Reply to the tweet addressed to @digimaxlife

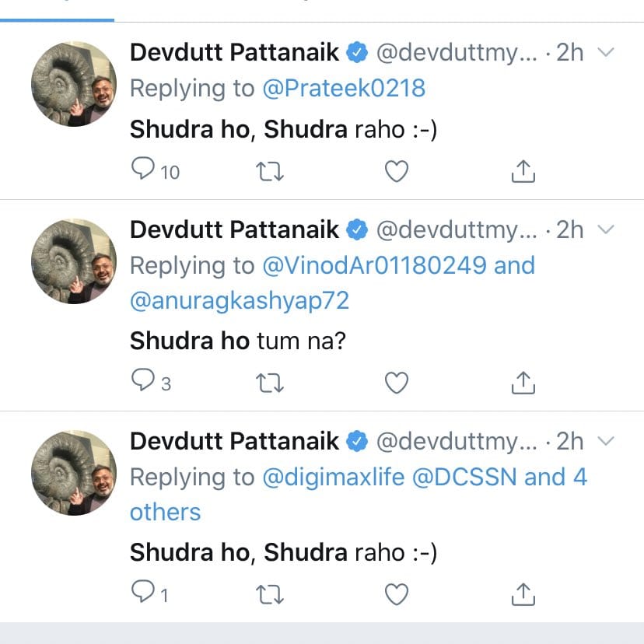(x=143, y=594)
